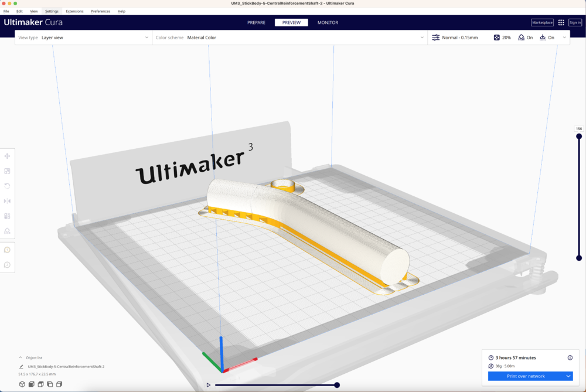Open the Color scheme dropdown

[289, 38]
